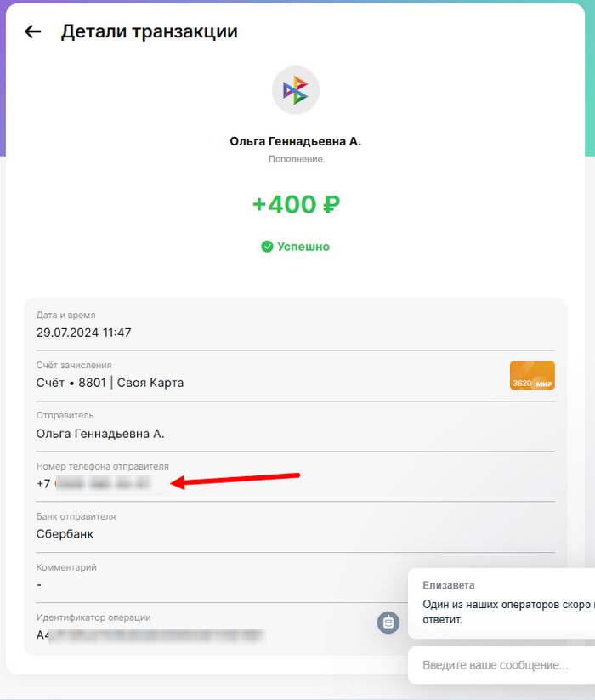Image resolution: width=595 pixels, height=700 pixels.
Task: Click the Детали транзакции page title
Action: point(150,31)
